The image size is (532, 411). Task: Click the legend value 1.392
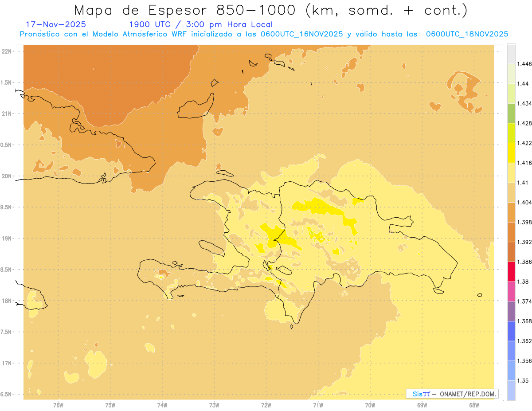click(x=525, y=242)
